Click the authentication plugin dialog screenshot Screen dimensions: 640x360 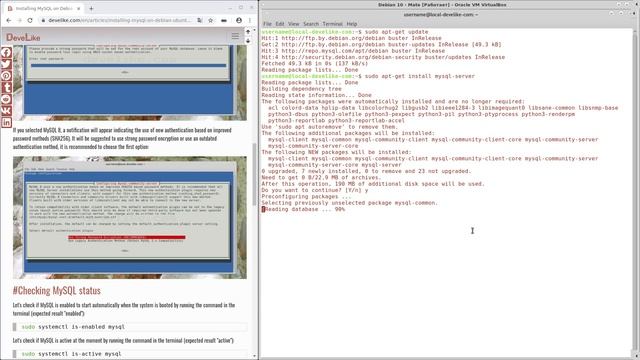click(130, 218)
